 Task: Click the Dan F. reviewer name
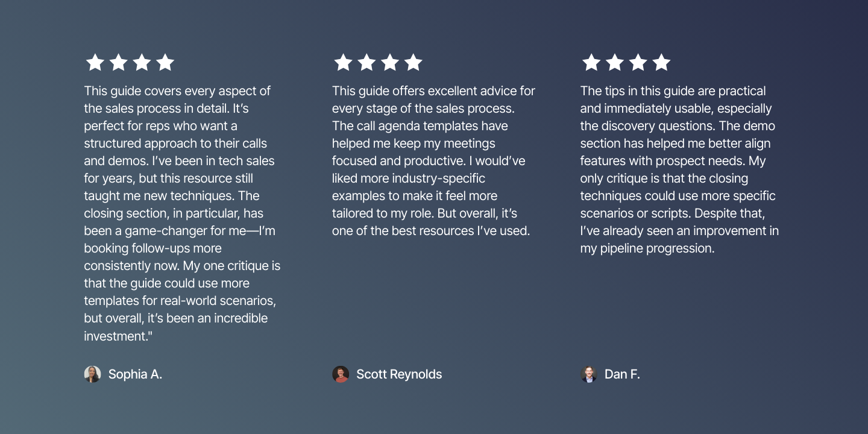coord(622,374)
